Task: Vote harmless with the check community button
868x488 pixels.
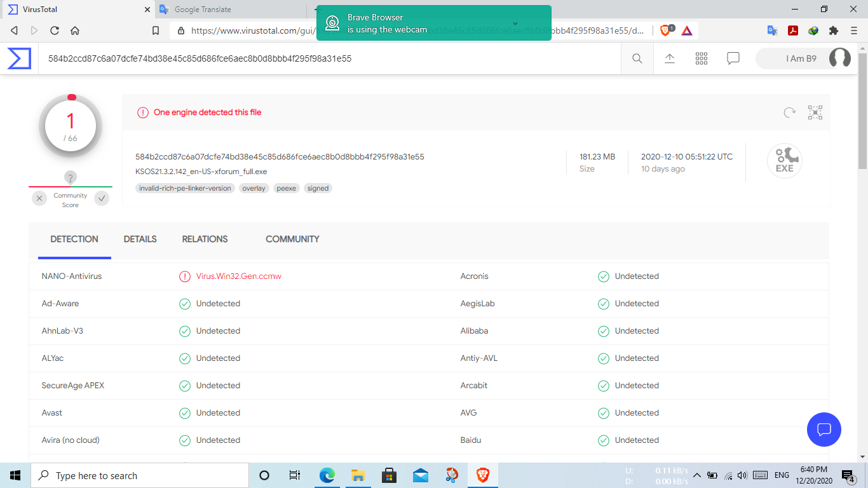Action: pyautogui.click(x=102, y=199)
